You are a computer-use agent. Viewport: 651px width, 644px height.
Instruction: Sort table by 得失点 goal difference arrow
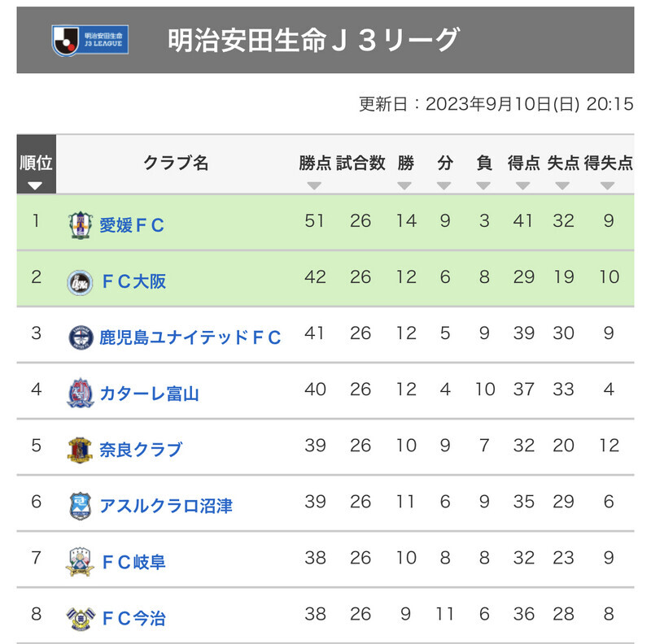point(607,185)
